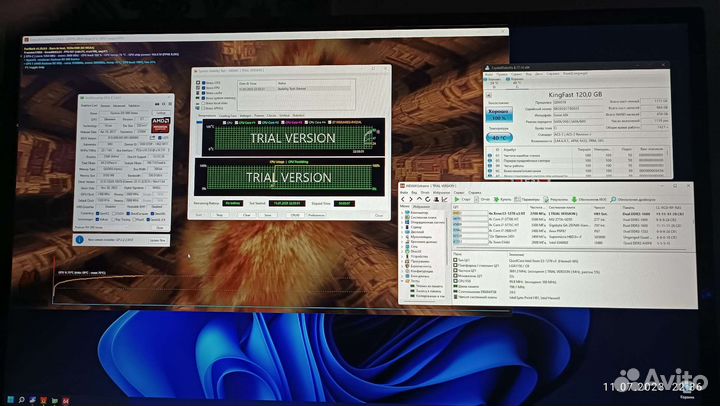Open Параметры in AIDA64 toolbar

coord(527,199)
